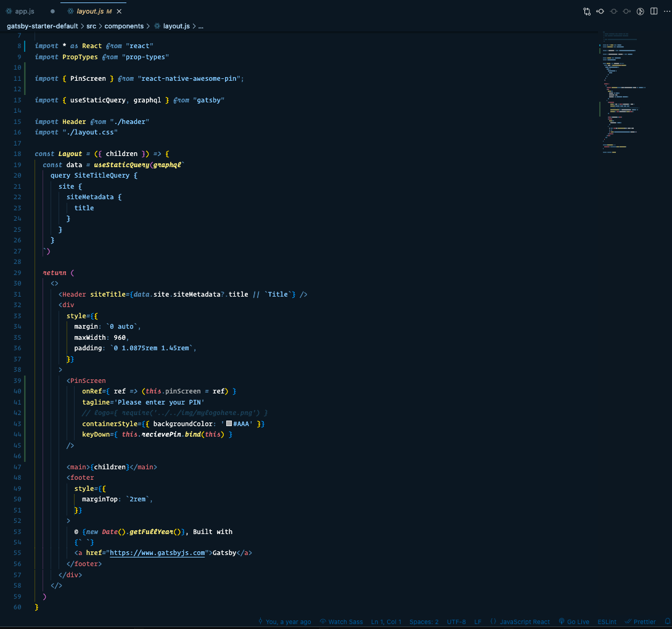Open the src breadcrumb folder
This screenshot has height=629, width=672.
(x=91, y=26)
